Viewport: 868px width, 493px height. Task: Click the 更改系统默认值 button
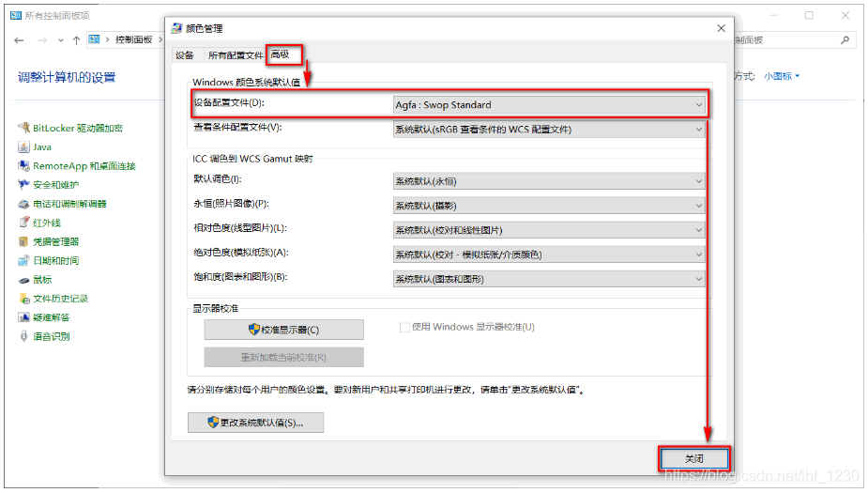click(256, 423)
